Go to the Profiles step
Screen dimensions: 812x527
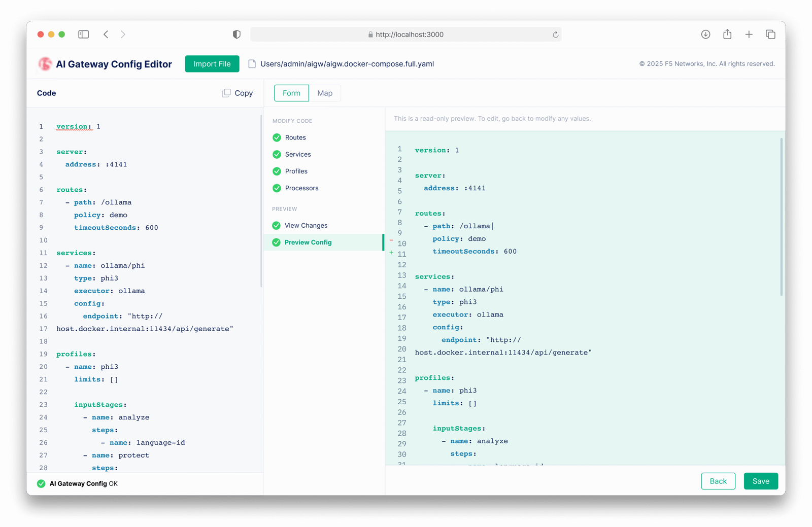296,171
